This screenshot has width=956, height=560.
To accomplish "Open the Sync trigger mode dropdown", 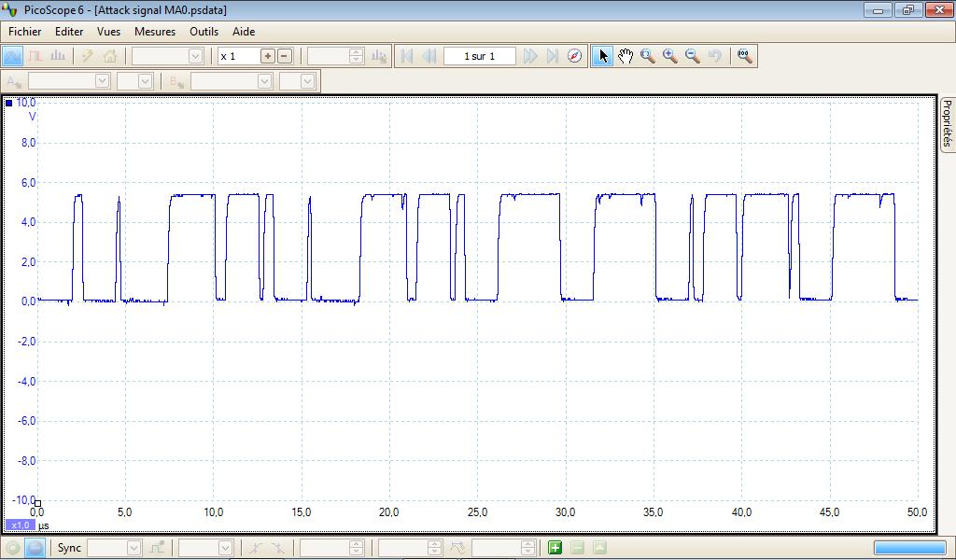I will point(134,548).
